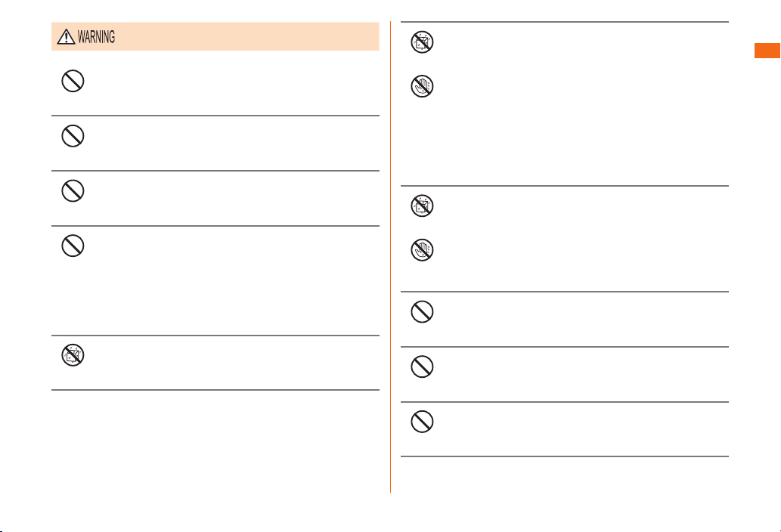Click the no-liquid icon at the bottom of the left column
781x532 pixels.
coord(73,355)
